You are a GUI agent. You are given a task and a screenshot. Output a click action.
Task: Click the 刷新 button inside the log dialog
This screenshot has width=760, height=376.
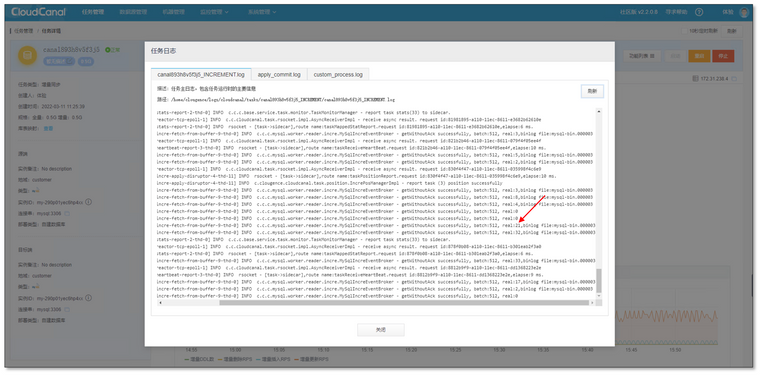click(x=592, y=91)
